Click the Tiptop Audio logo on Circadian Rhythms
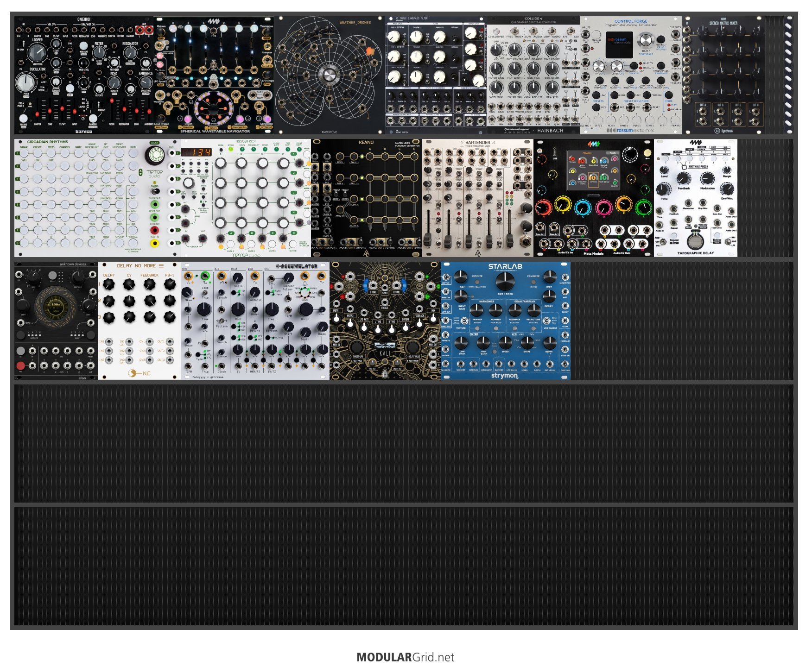 tap(155, 174)
